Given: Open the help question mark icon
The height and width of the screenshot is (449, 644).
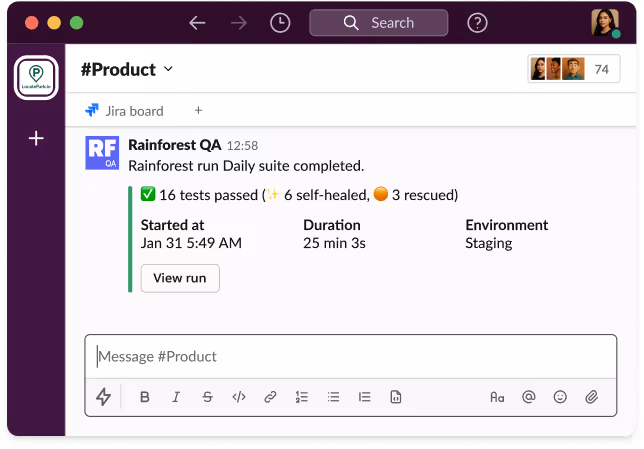Looking at the screenshot, I should pyautogui.click(x=477, y=23).
